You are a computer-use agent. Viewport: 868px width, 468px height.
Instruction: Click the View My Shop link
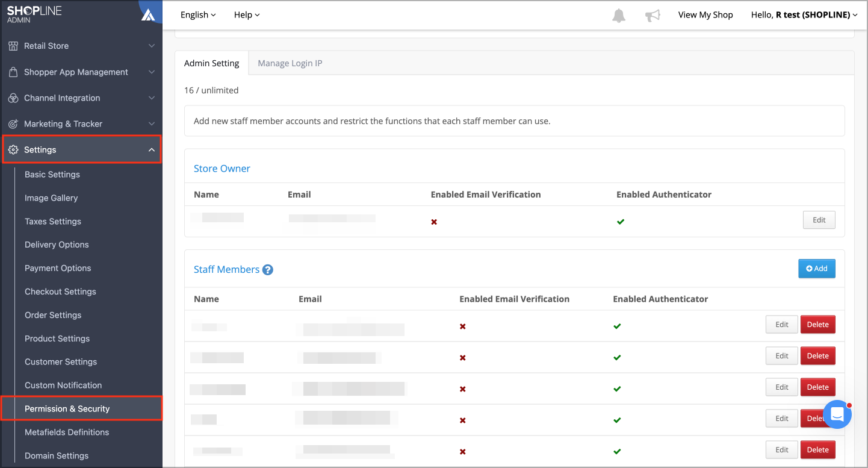click(x=705, y=14)
